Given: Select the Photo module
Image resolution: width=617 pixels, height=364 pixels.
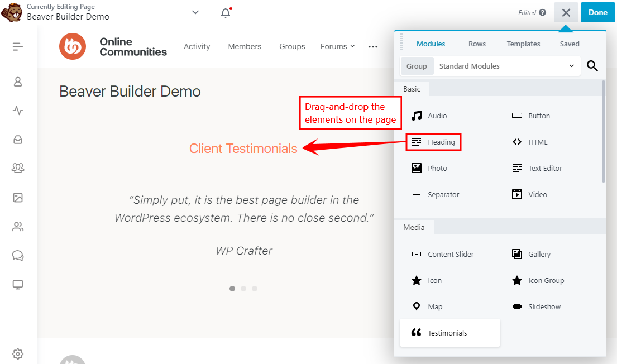Looking at the screenshot, I should pos(438,168).
